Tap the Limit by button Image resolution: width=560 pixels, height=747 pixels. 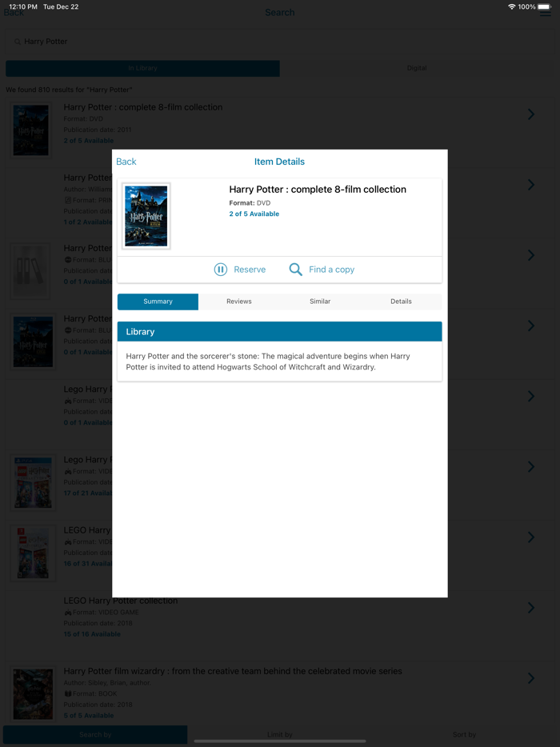coord(280,735)
